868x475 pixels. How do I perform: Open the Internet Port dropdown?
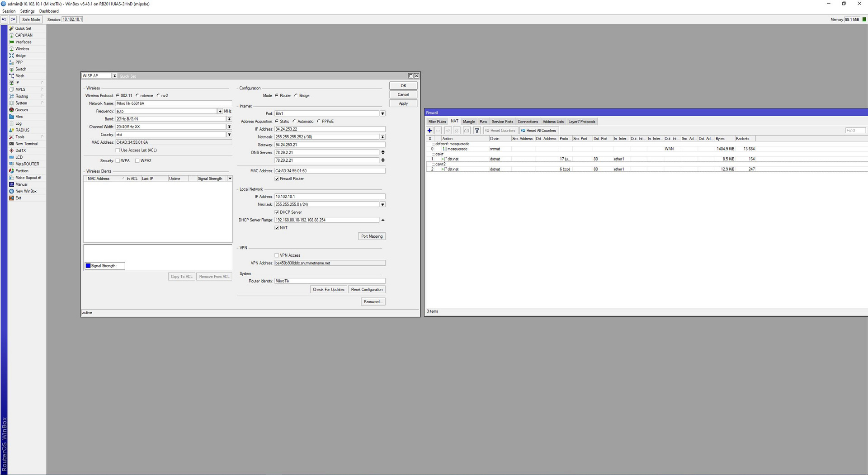pyautogui.click(x=382, y=114)
